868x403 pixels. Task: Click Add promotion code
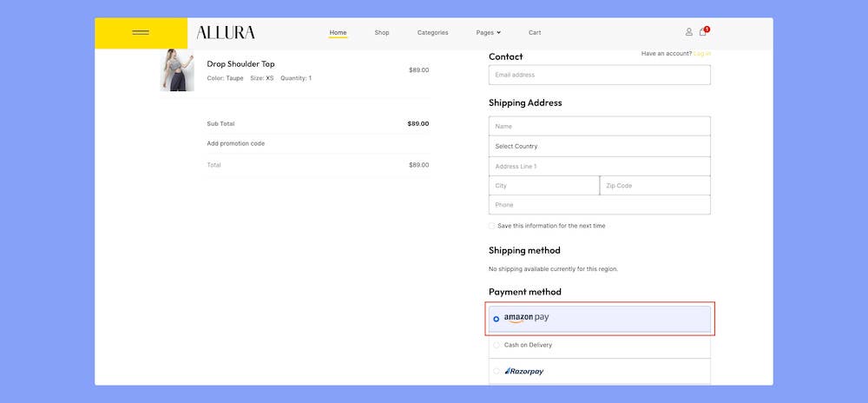coord(236,143)
